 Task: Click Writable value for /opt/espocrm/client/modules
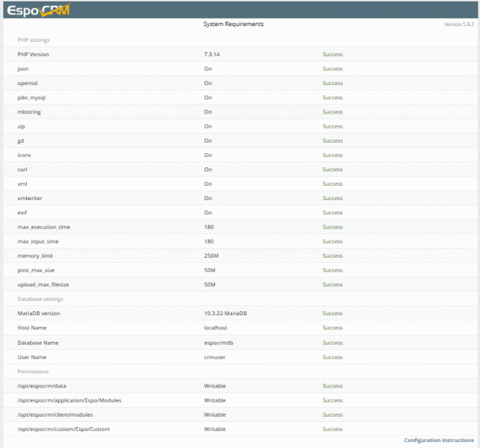(215, 414)
